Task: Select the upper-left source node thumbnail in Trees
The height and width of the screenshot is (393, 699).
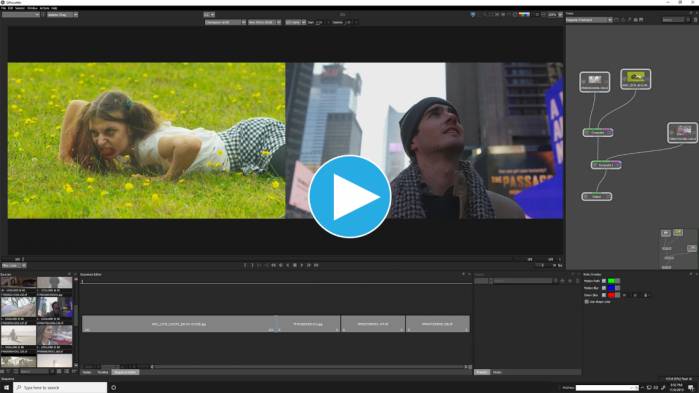Action: [x=595, y=82]
